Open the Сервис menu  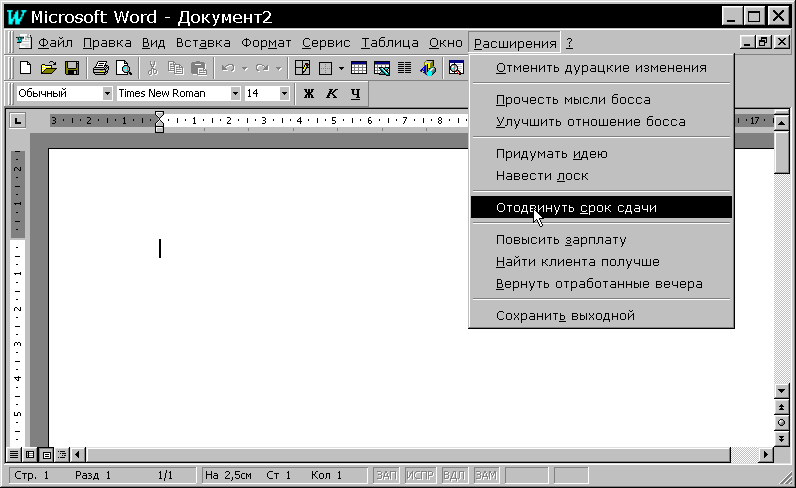(326, 43)
